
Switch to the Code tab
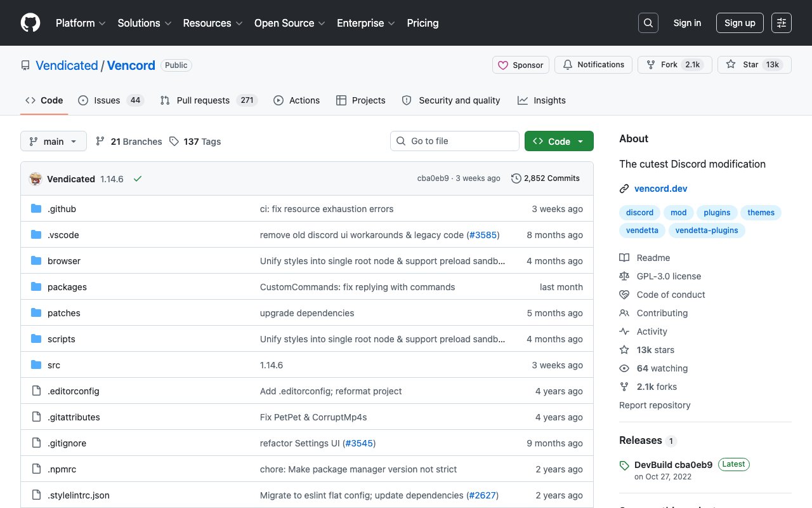pyautogui.click(x=44, y=100)
